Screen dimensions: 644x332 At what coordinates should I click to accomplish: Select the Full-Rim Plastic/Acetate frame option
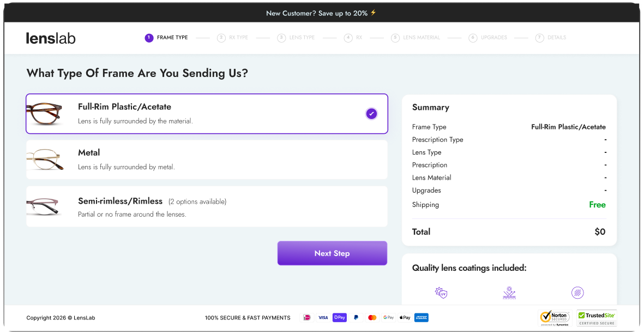(207, 114)
